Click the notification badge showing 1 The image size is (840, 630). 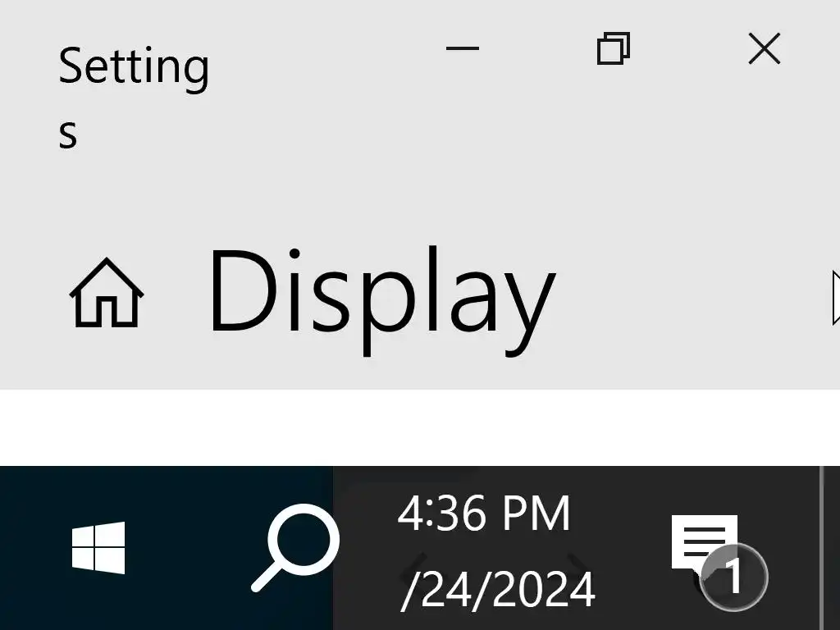pos(734,577)
